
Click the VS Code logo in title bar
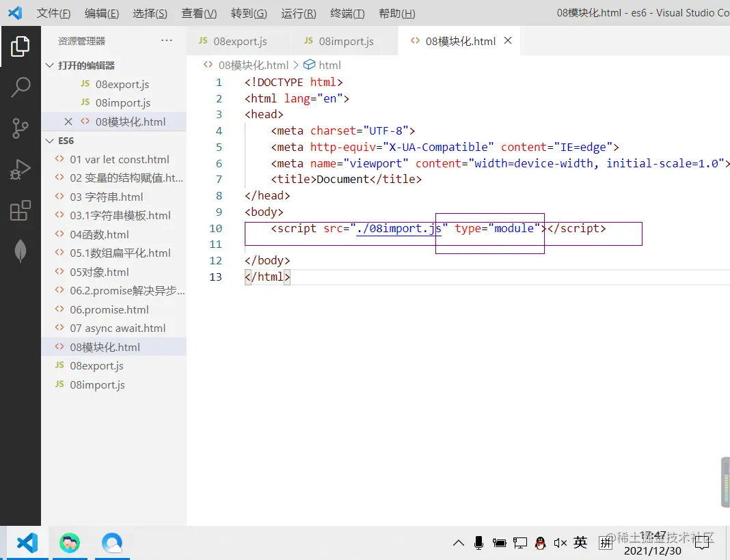15,12
